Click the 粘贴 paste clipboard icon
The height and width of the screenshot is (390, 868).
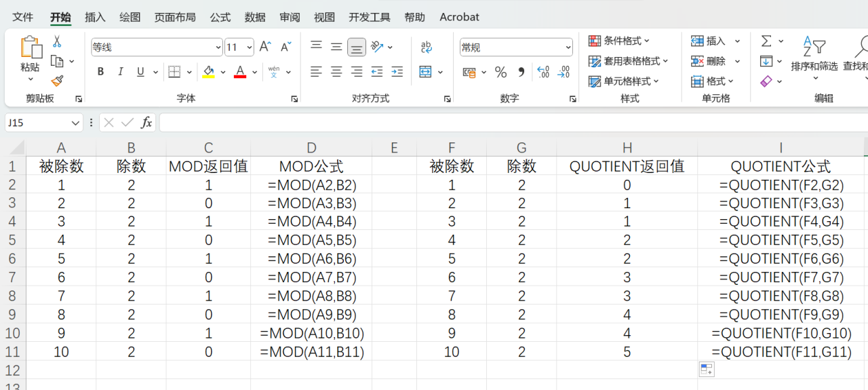(x=30, y=47)
